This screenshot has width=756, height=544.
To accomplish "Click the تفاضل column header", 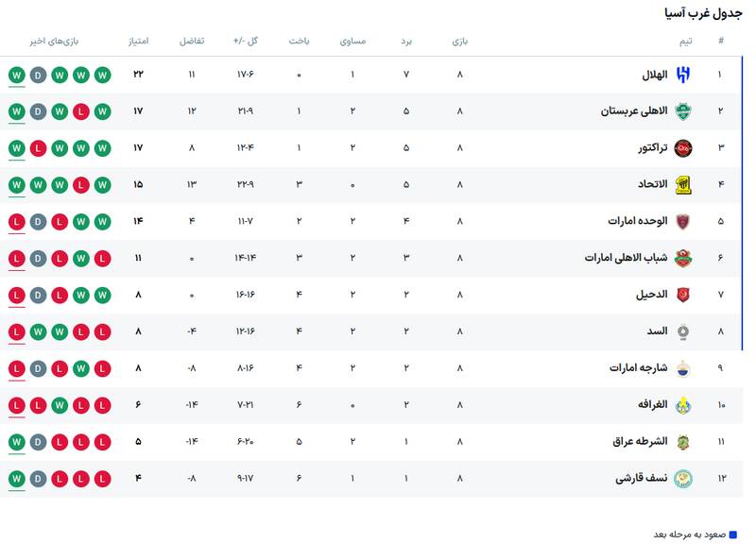I will pos(192,42).
